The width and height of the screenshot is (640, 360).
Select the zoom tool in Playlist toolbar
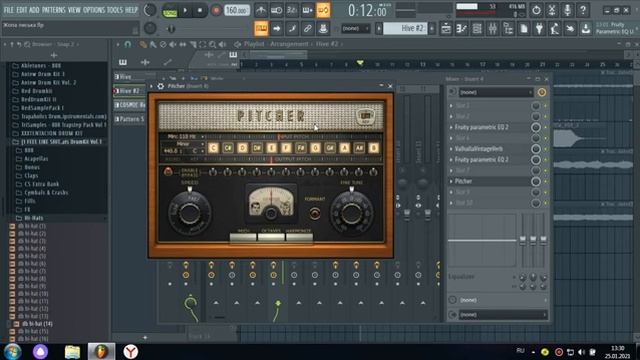point(212,44)
